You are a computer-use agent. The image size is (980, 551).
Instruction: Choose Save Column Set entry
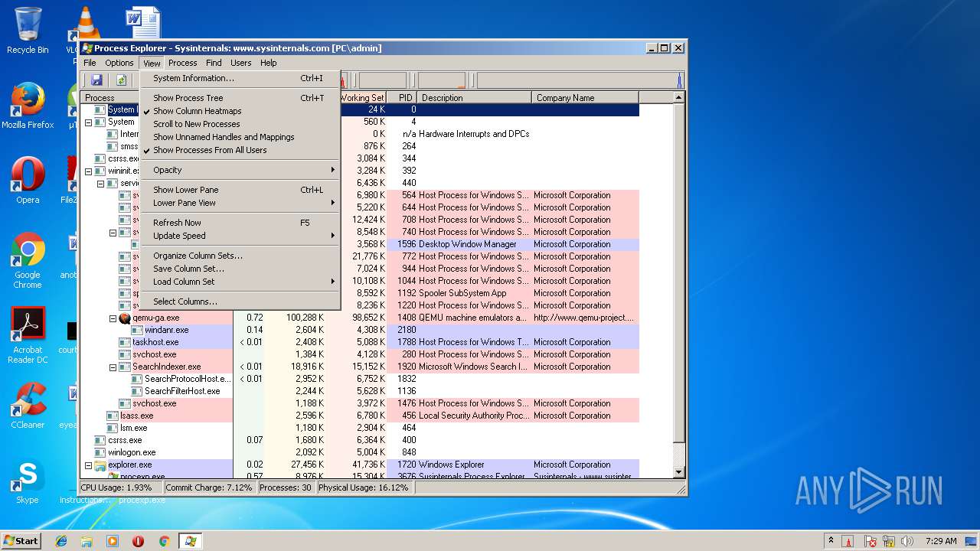pyautogui.click(x=240, y=269)
